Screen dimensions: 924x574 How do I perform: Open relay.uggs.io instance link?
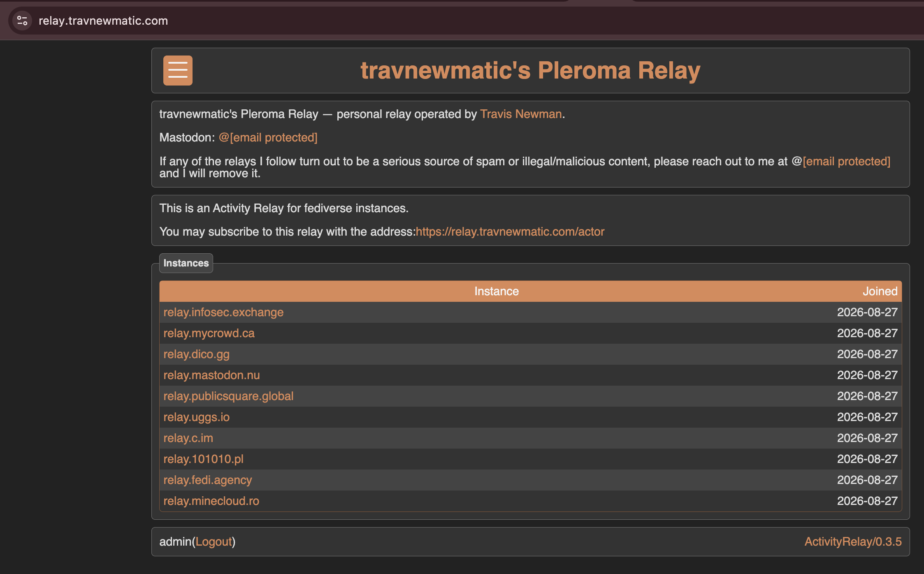click(x=196, y=417)
